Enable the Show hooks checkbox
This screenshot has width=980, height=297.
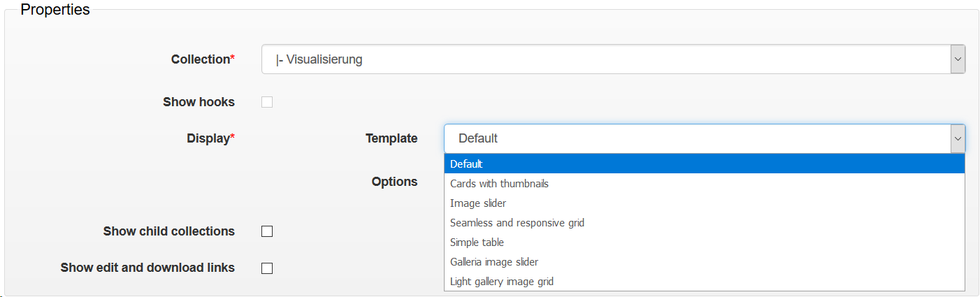coord(267,102)
